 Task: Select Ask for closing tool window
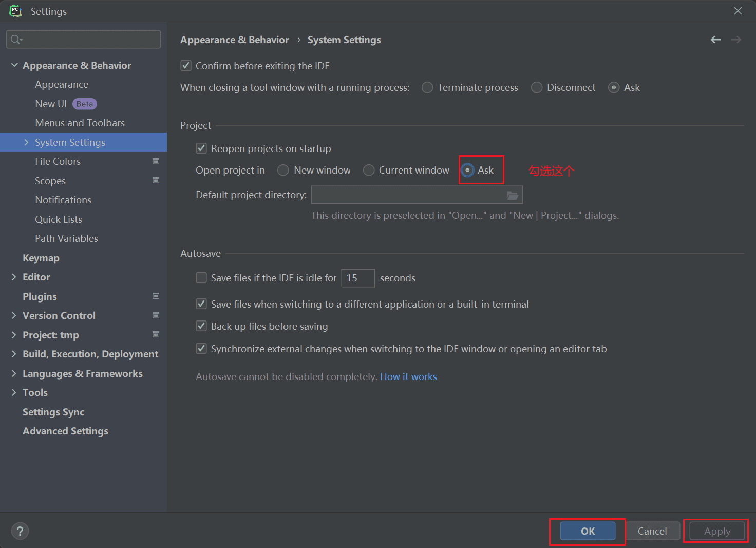614,87
